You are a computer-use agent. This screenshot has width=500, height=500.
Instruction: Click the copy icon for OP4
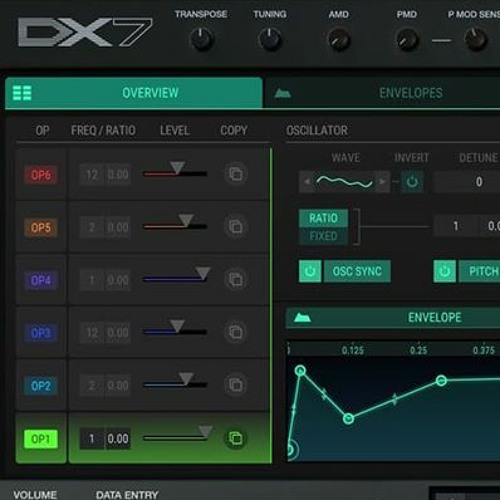coord(236,279)
